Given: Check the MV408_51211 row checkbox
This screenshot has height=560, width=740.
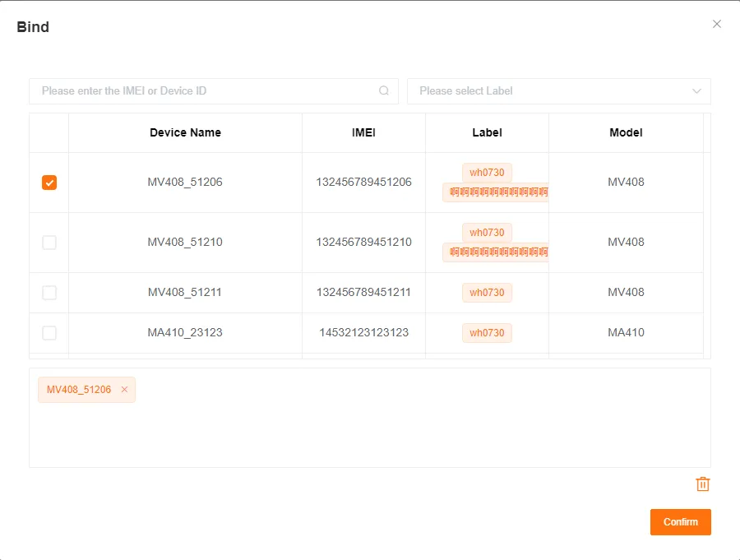Looking at the screenshot, I should pyautogui.click(x=49, y=292).
